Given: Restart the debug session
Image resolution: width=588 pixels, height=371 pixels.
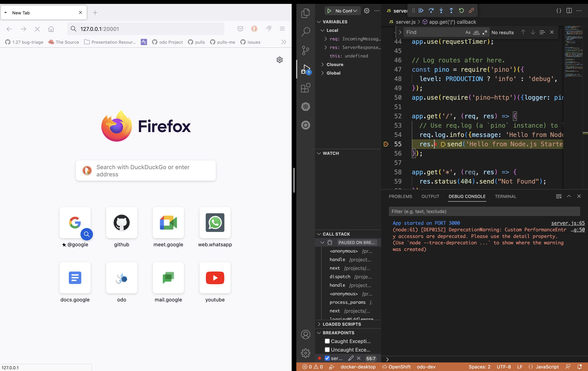Looking at the screenshot, I should pos(461,10).
